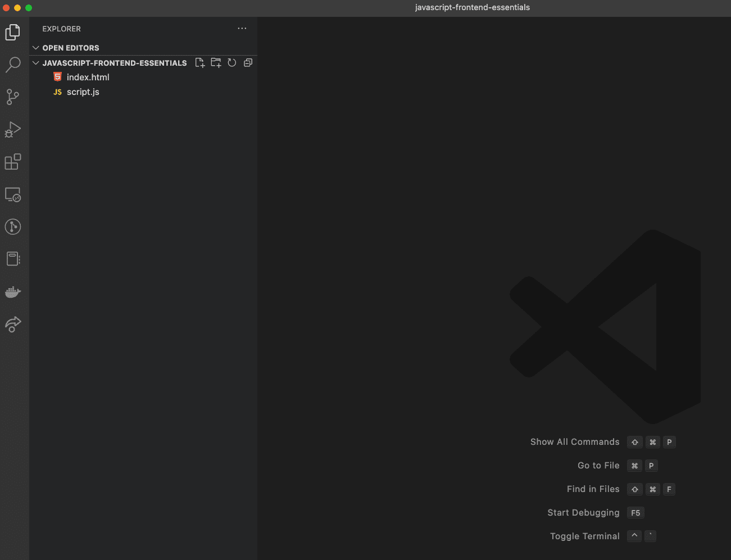Open script.js file

click(x=143, y=92)
